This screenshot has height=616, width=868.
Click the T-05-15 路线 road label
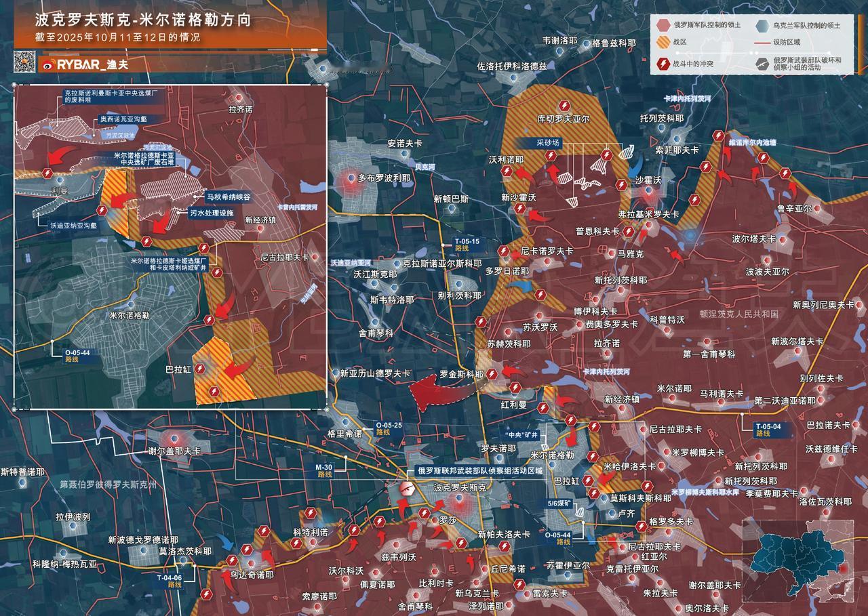[x=467, y=245]
